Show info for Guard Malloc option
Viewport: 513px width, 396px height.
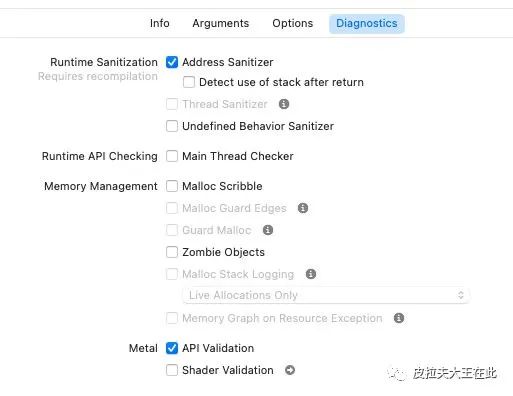(x=268, y=230)
